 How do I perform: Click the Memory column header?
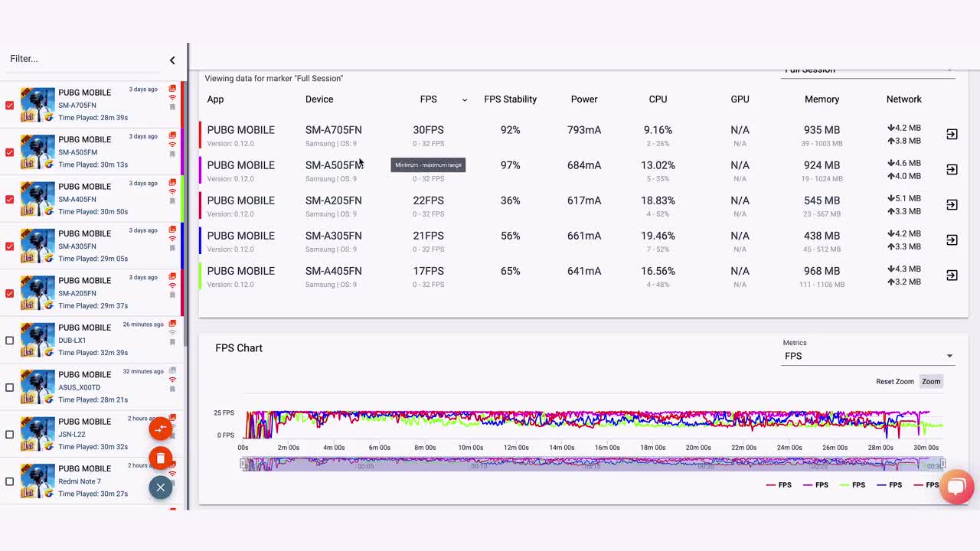click(822, 99)
